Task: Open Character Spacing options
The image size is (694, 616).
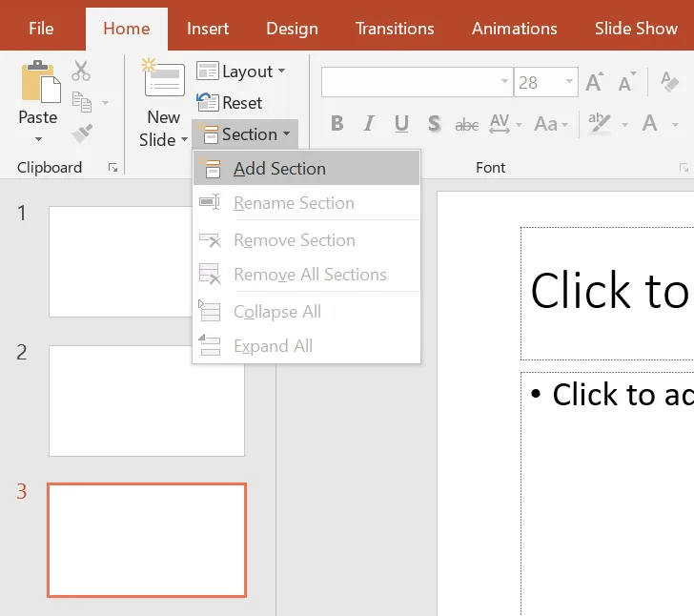Action: [505, 124]
